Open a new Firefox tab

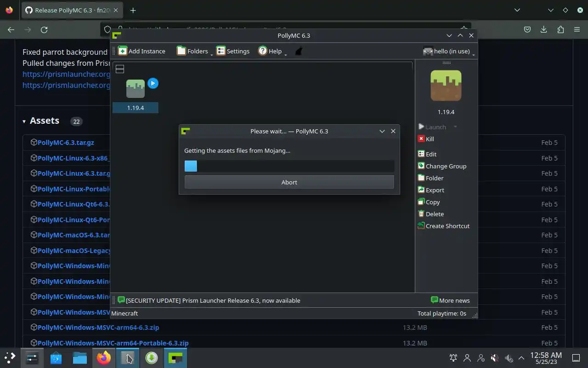(133, 10)
